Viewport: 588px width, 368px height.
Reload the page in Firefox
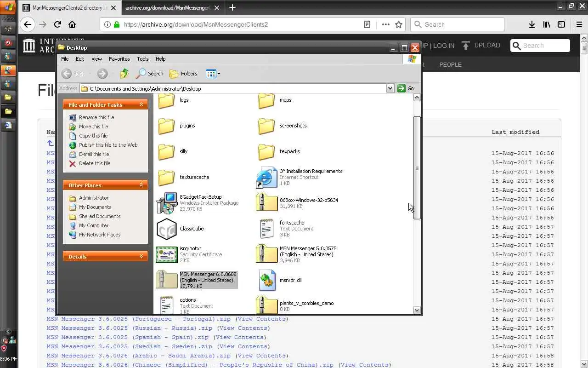click(x=57, y=24)
